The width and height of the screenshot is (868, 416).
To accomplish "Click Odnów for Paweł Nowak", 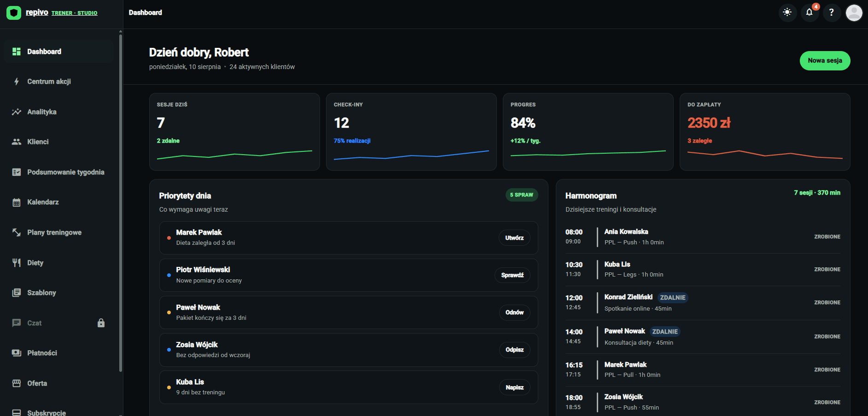I will [514, 312].
